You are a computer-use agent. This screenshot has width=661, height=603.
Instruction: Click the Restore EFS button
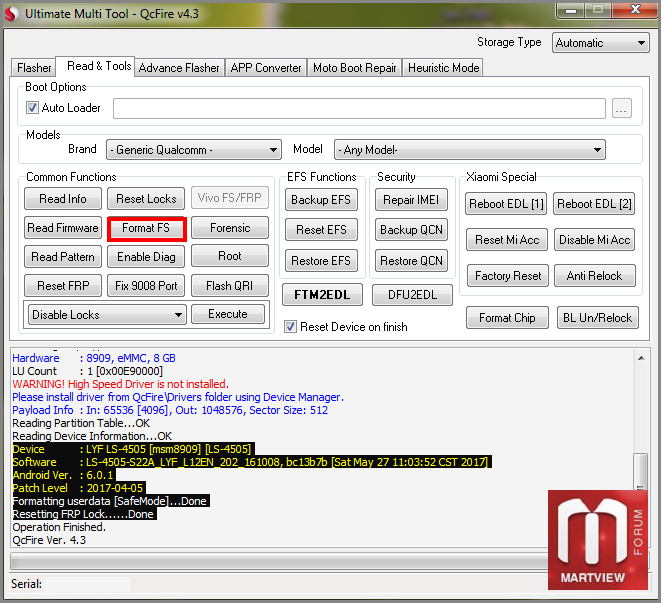321,261
